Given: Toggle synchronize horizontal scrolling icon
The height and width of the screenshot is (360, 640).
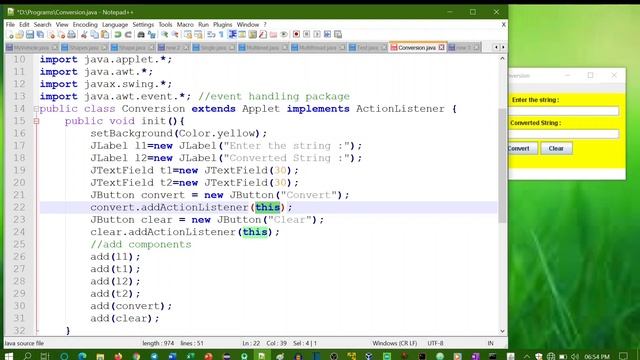Looking at the screenshot, I should click(198, 35).
